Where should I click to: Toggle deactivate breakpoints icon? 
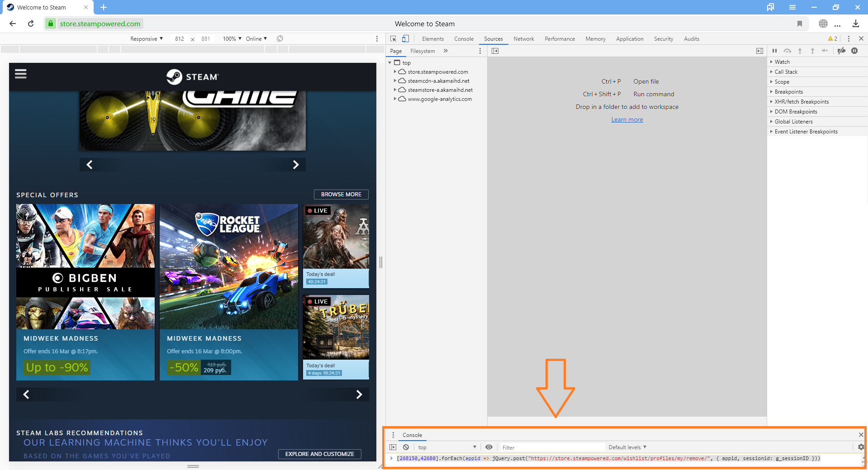point(841,51)
